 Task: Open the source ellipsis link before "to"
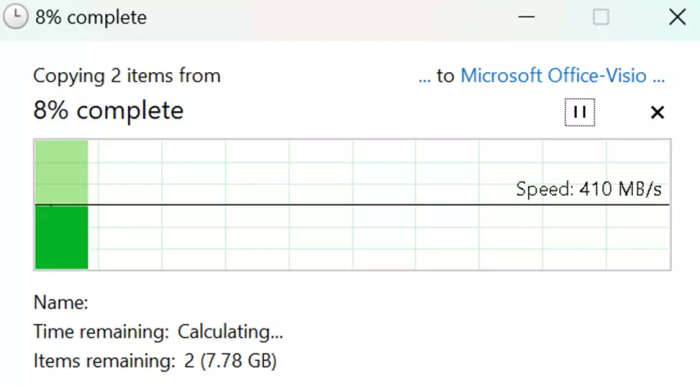(425, 77)
